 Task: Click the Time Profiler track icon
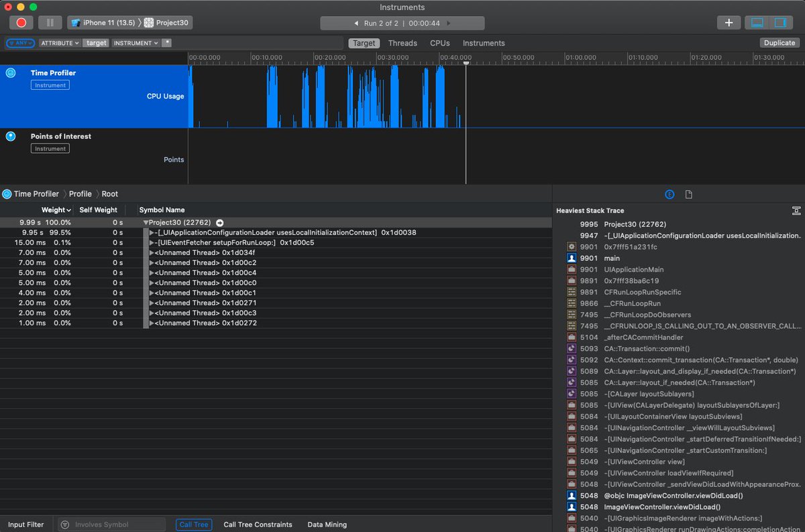(11, 72)
